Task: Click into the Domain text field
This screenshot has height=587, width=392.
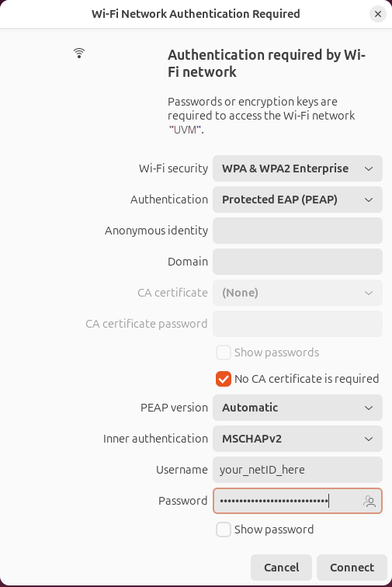Action: tap(297, 262)
